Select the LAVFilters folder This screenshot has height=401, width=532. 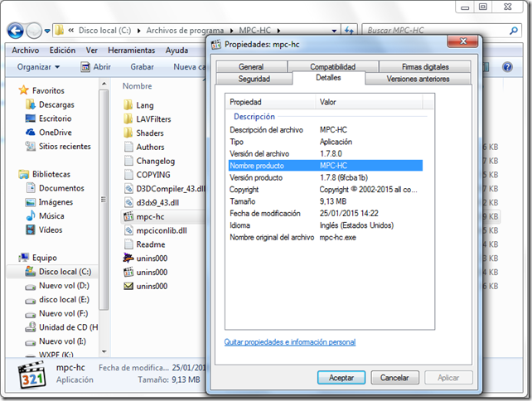coord(148,119)
